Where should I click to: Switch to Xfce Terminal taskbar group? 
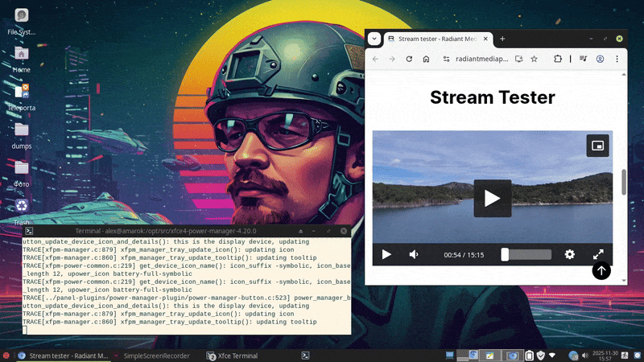pos(233,356)
